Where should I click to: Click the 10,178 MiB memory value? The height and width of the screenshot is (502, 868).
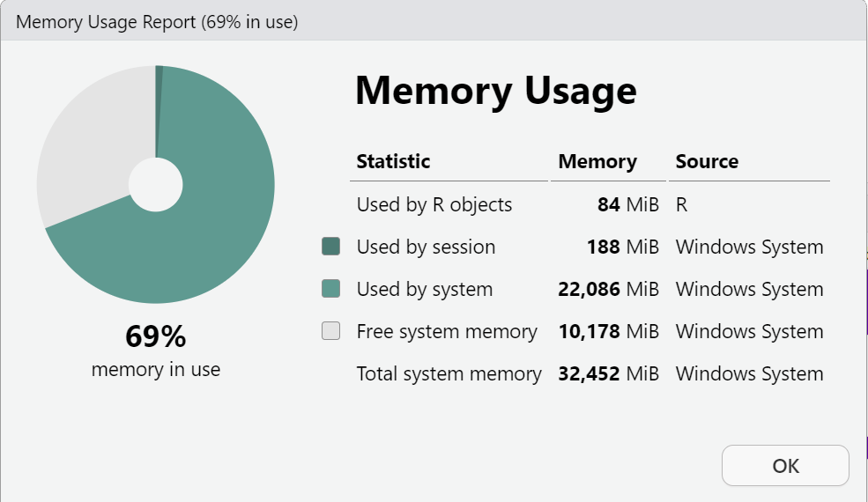[608, 332]
